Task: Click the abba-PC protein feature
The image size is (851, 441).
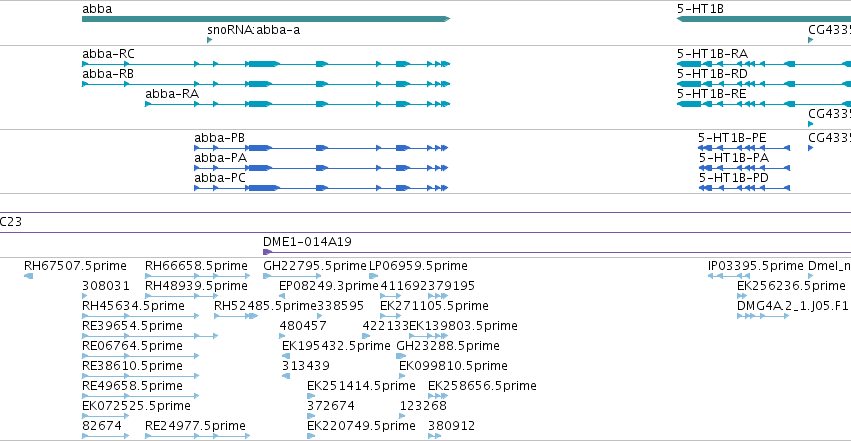Action: click(x=321, y=188)
